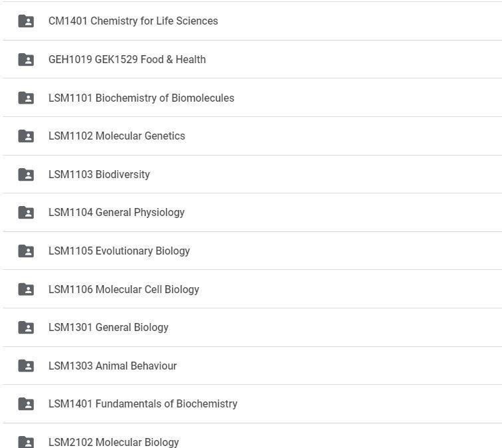Select the LSM1102 Molecular Genetics entry
The width and height of the screenshot is (502, 448).
pos(116,136)
